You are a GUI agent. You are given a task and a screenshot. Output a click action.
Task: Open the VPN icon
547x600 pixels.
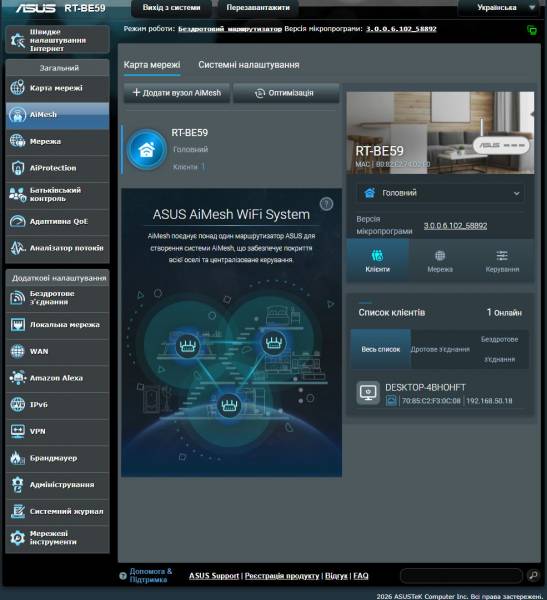18,431
